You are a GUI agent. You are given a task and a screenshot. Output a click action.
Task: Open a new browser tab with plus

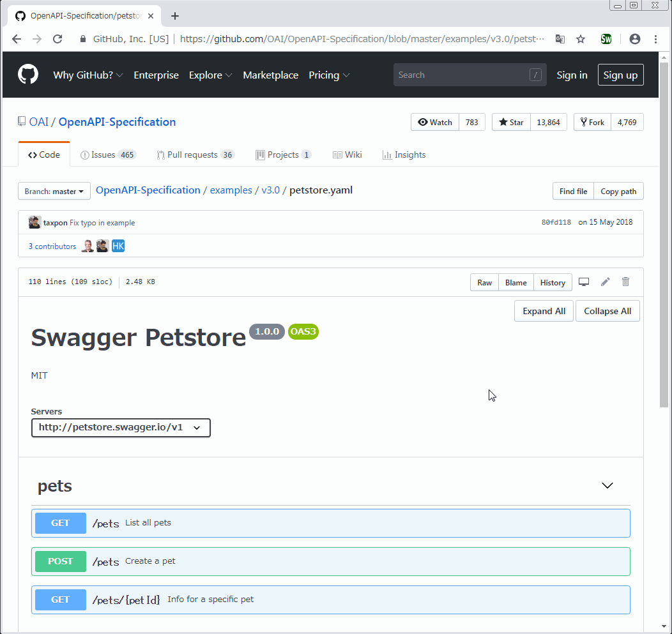[x=175, y=16]
